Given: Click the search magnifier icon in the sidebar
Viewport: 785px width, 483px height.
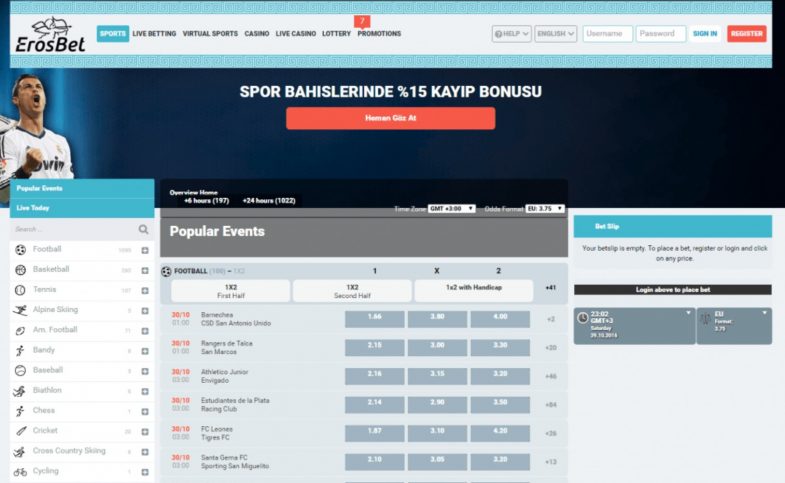Looking at the screenshot, I should pyautogui.click(x=144, y=229).
